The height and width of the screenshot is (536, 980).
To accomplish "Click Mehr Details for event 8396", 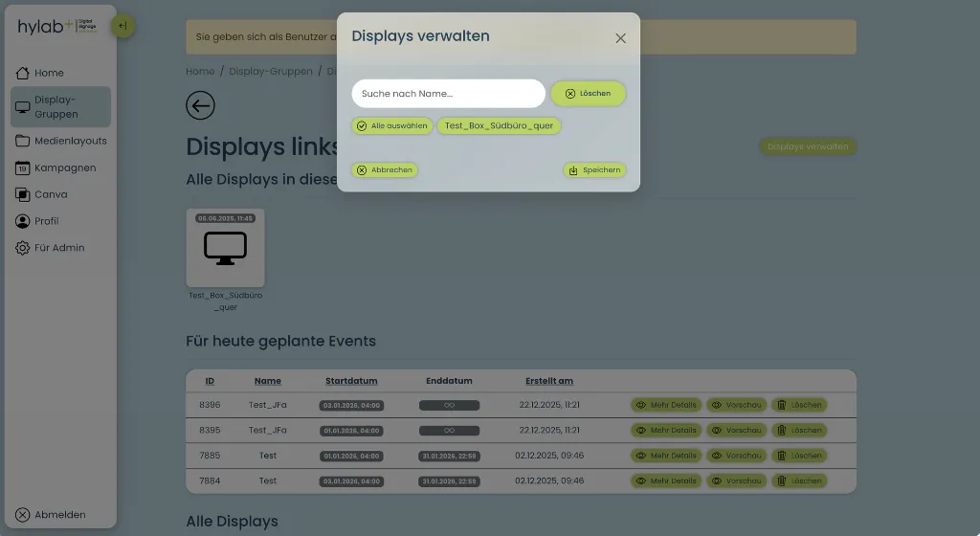I will point(666,405).
